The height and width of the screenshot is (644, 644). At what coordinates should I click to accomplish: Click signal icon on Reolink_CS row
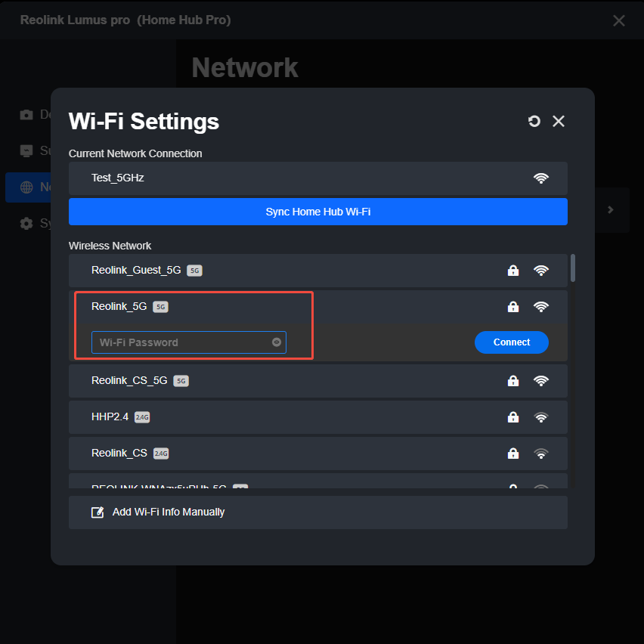541,453
